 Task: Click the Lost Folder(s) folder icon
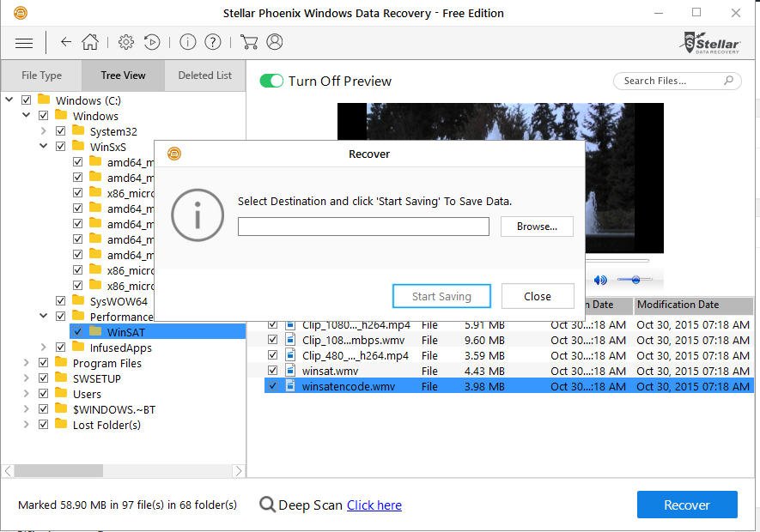point(61,425)
